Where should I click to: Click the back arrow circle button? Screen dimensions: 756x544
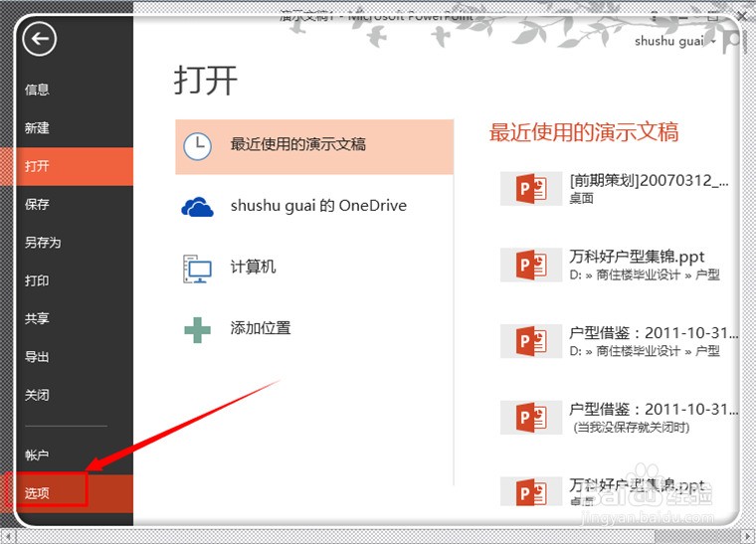tap(39, 39)
